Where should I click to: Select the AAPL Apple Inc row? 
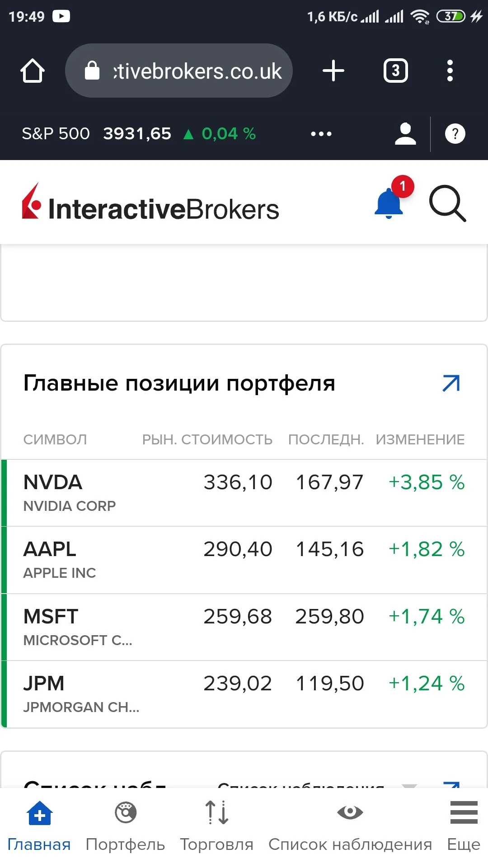[244, 560]
